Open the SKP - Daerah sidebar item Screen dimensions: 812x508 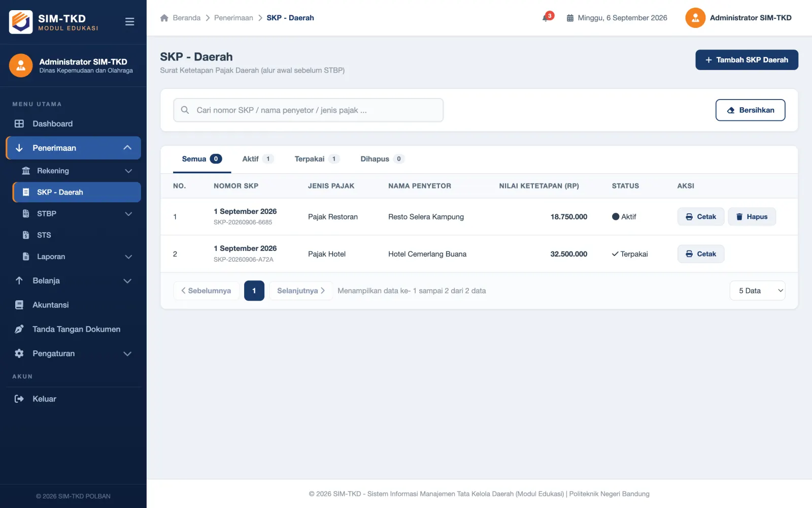pyautogui.click(x=77, y=192)
